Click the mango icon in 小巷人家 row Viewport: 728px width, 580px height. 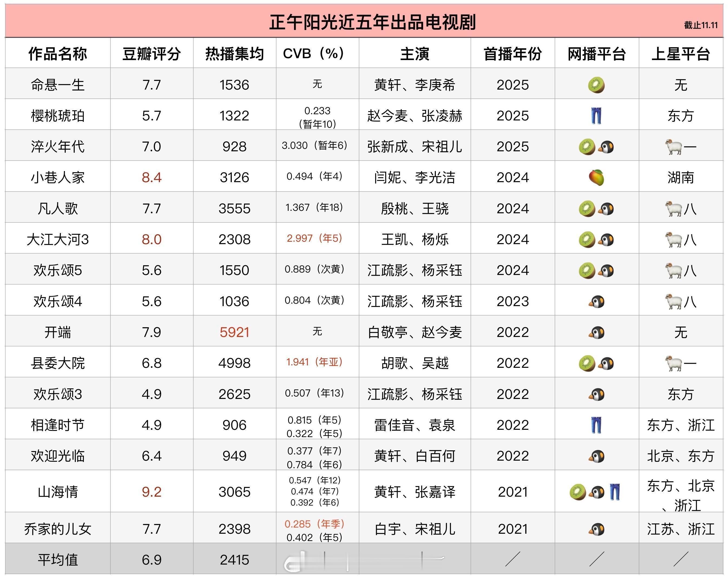coord(596,178)
